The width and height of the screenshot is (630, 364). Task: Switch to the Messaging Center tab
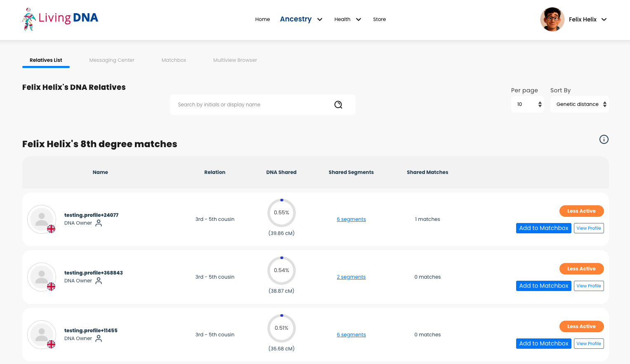point(112,60)
